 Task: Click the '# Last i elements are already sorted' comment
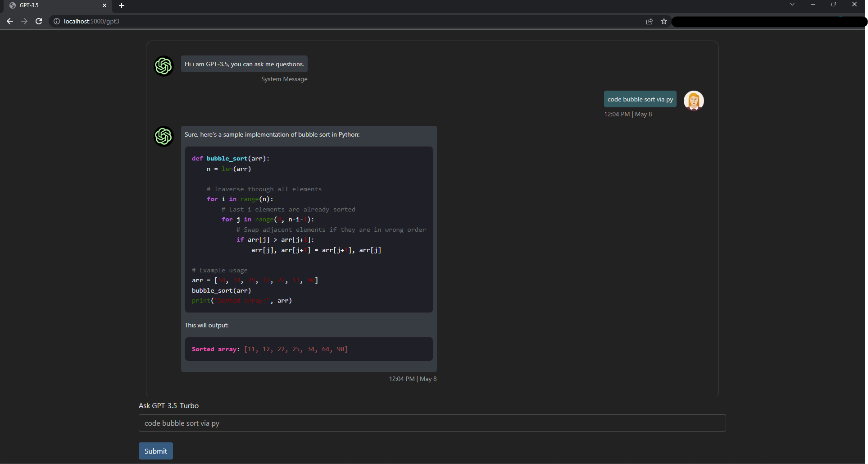288,209
